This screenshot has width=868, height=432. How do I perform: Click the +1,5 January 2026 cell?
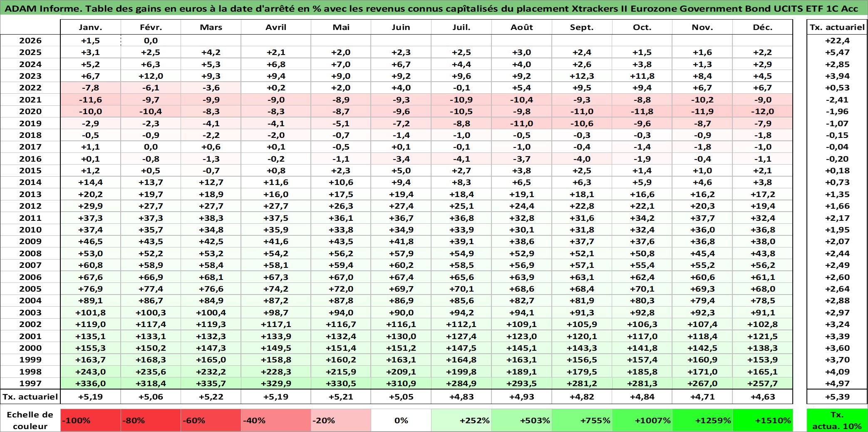pos(91,40)
